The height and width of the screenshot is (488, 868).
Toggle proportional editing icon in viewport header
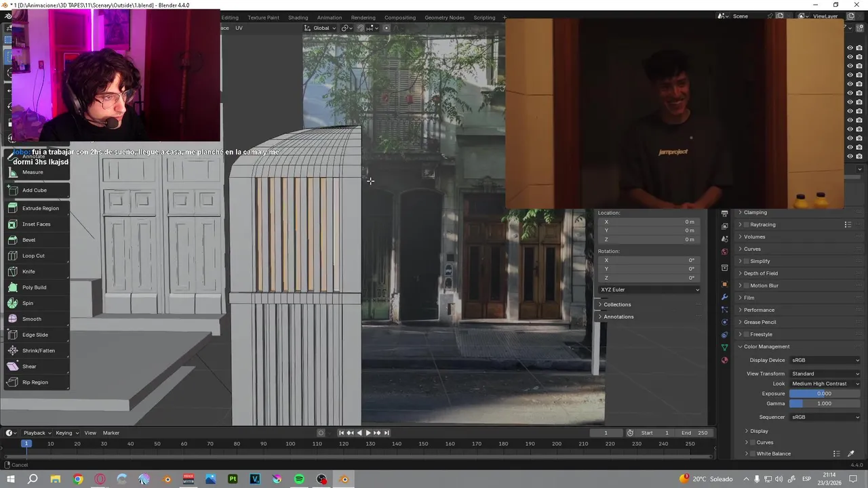click(387, 28)
